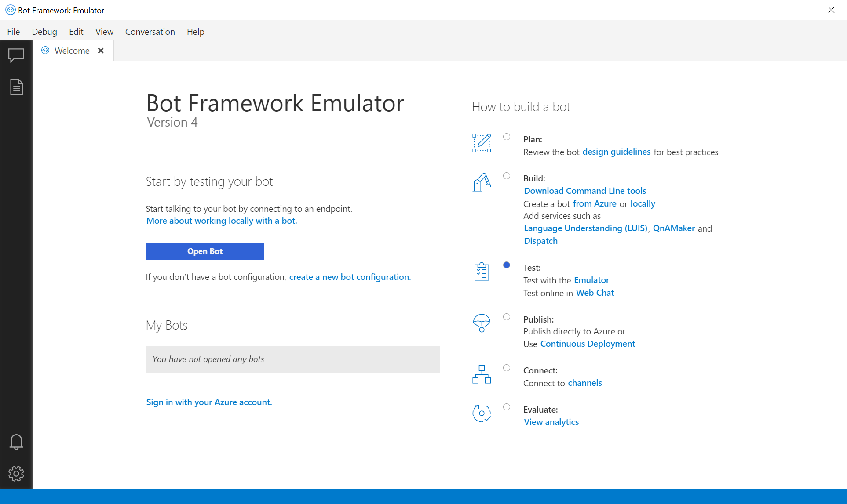This screenshot has width=847, height=504.
Task: Click the Open Bot button
Action: click(204, 251)
